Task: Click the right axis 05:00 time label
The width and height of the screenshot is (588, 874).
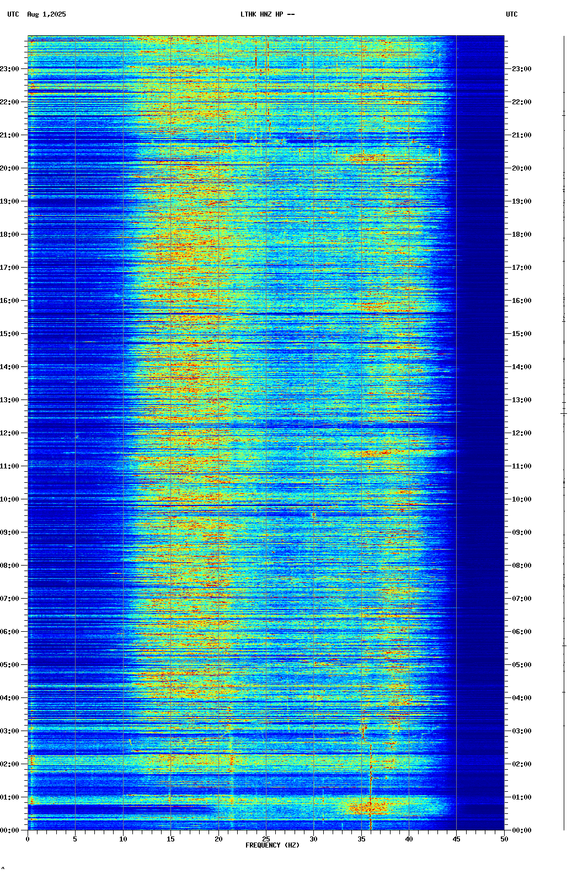Action: click(522, 665)
